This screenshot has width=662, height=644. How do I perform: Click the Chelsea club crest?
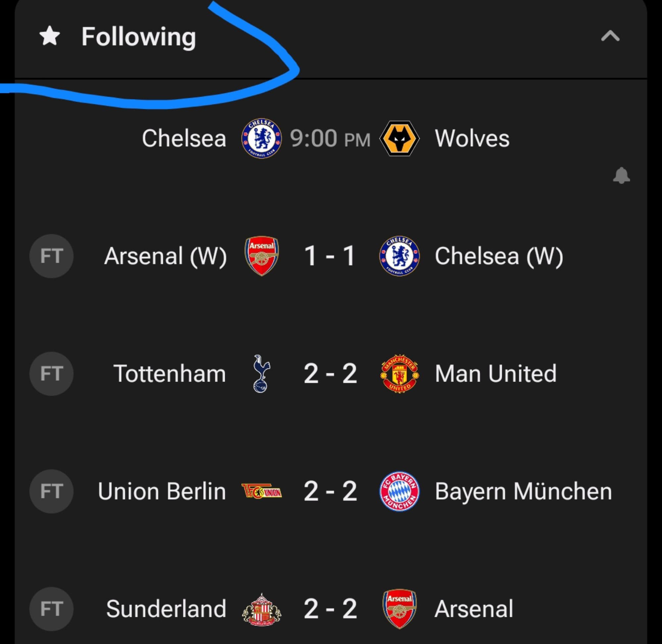[261, 139]
